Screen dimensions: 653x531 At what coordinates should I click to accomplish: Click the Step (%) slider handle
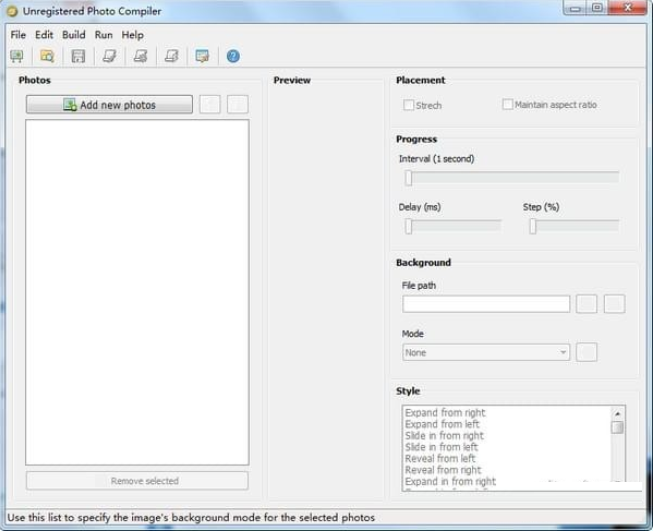[533, 226]
